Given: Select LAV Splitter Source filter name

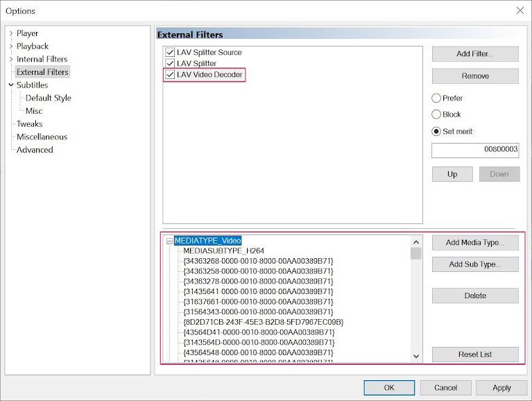Looking at the screenshot, I should pyautogui.click(x=209, y=53).
